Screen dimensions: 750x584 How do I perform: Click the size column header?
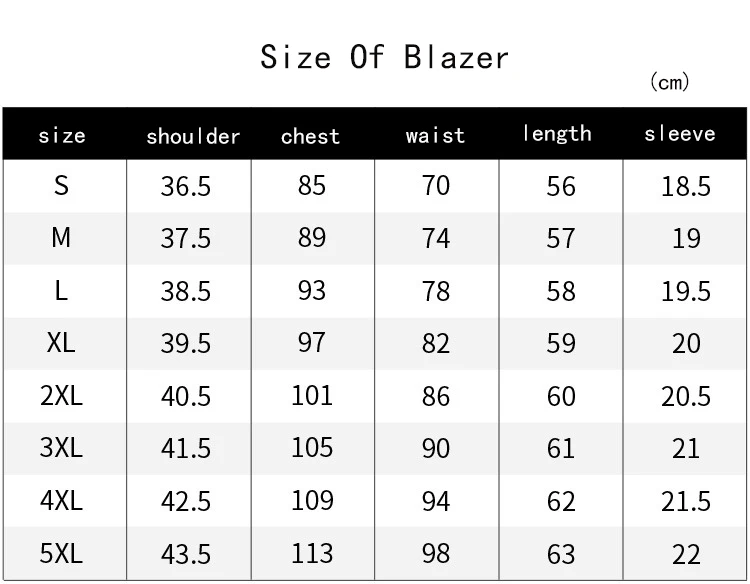pos(62,135)
